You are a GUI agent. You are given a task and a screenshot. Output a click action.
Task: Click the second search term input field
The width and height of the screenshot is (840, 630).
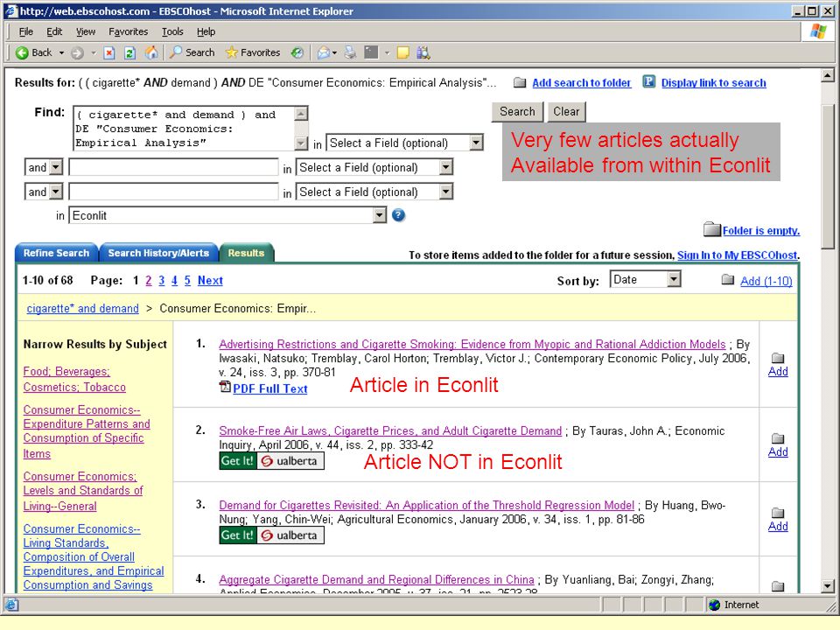tap(173, 167)
